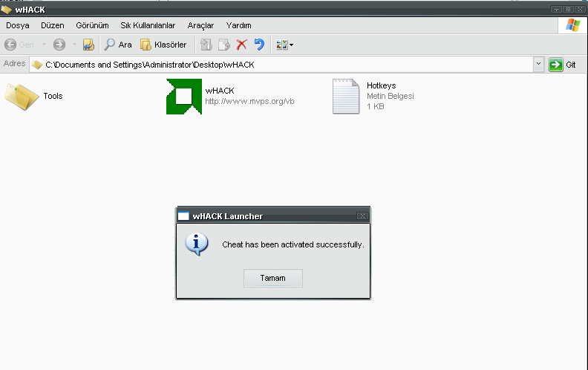Click the Windows flag logo
Screen dimensions: 588x370
tap(572, 25)
